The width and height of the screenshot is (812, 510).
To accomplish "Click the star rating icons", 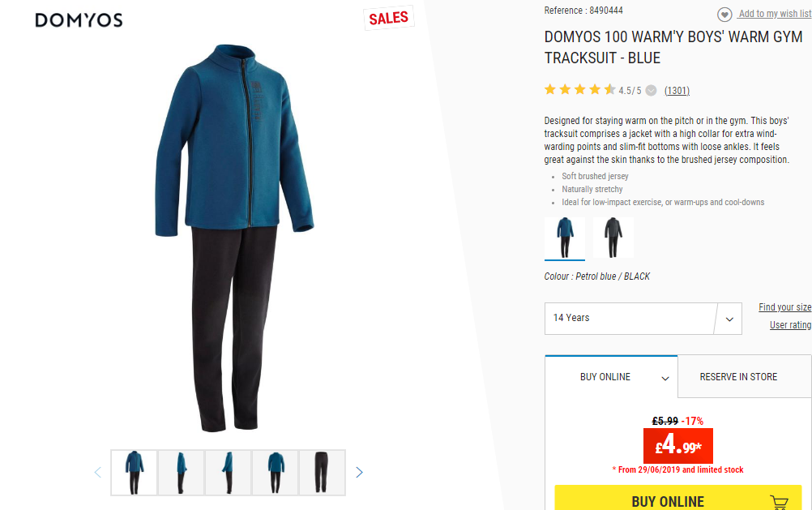I will (579, 90).
